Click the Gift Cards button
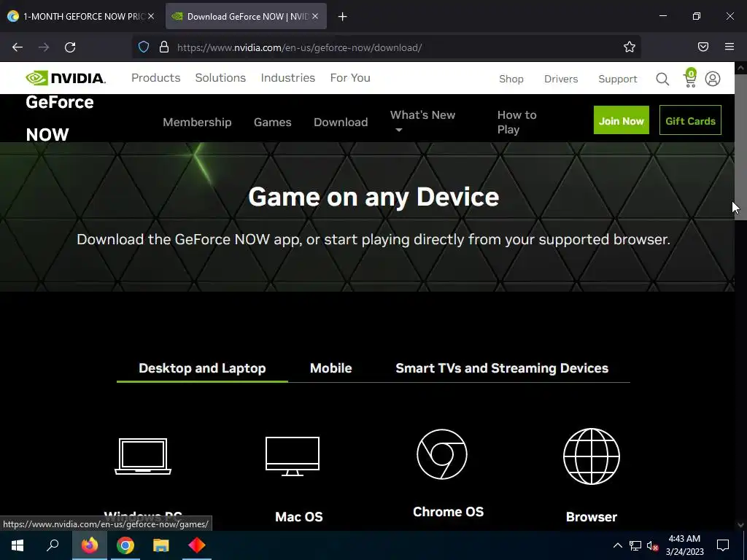The image size is (747, 560). point(690,120)
